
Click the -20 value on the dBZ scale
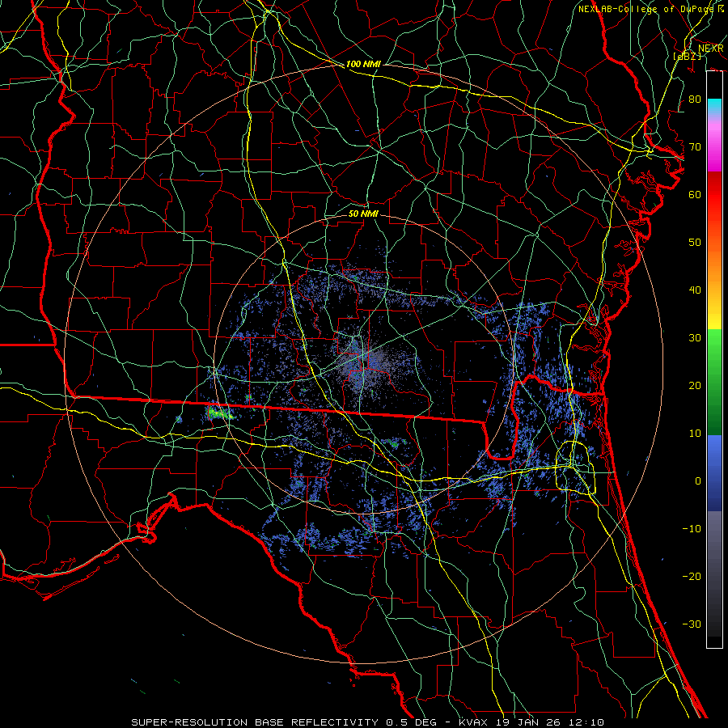coord(692,577)
